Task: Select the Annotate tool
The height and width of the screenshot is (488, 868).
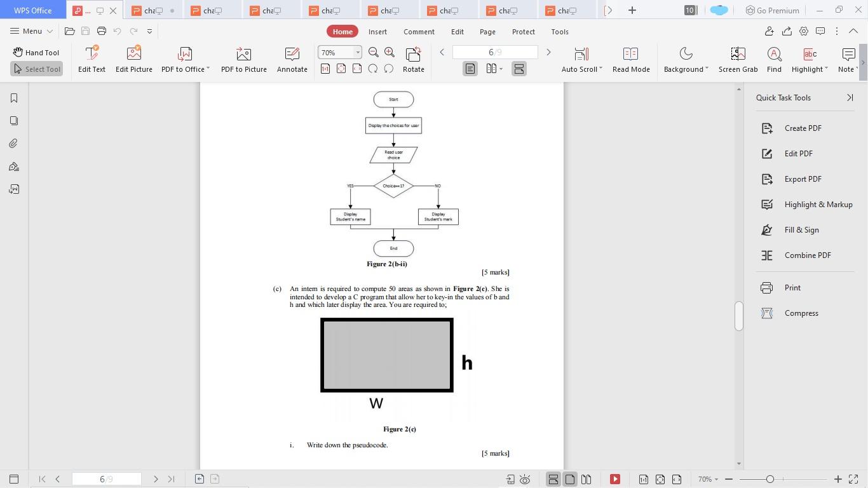Action: 292,59
